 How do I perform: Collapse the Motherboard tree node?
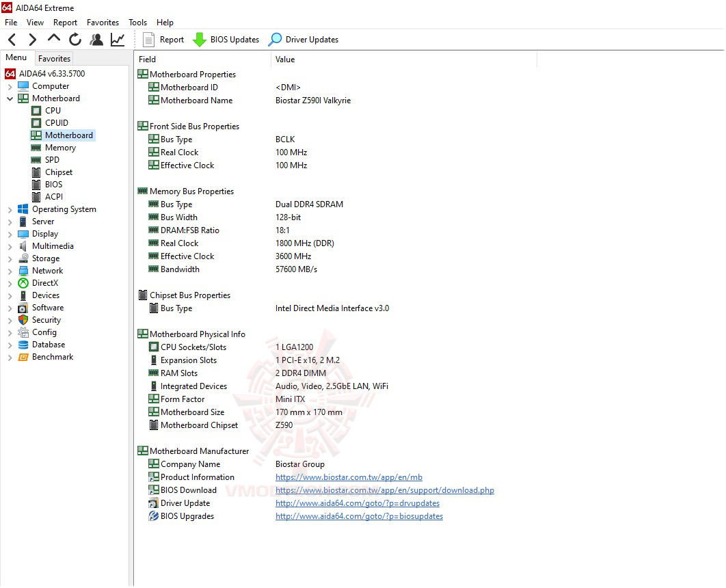10,98
